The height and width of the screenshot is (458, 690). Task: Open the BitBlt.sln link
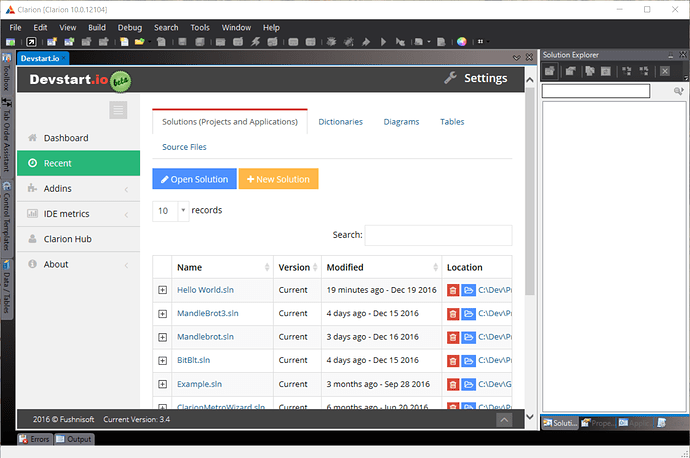(x=194, y=360)
